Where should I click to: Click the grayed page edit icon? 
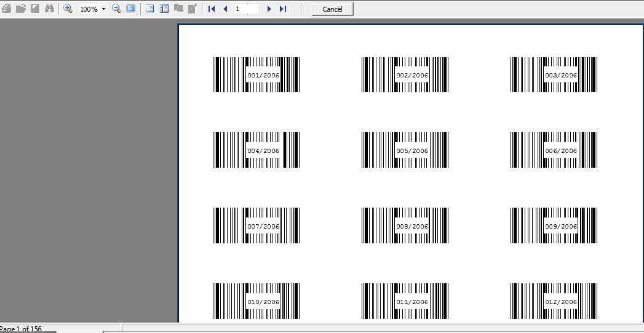(193, 9)
